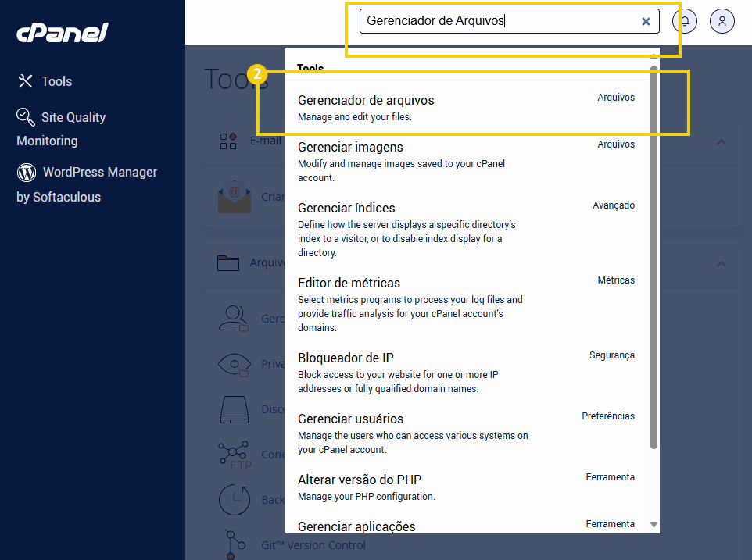752x560 pixels.
Task: Open Bloqueador de IP
Action: pyautogui.click(x=346, y=358)
